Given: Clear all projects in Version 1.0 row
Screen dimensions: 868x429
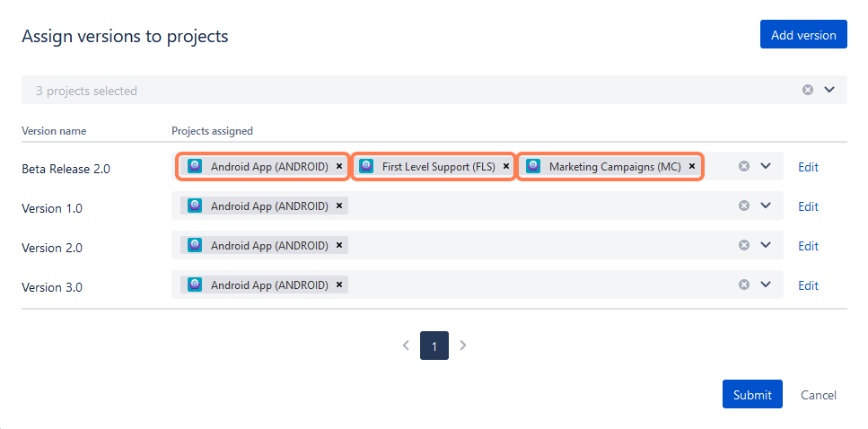Looking at the screenshot, I should pos(743,206).
